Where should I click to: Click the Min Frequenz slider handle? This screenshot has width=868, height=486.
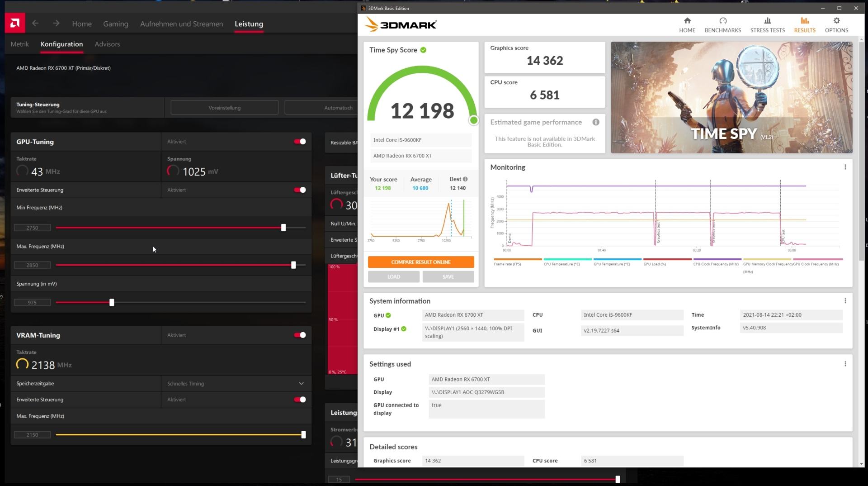click(x=283, y=228)
